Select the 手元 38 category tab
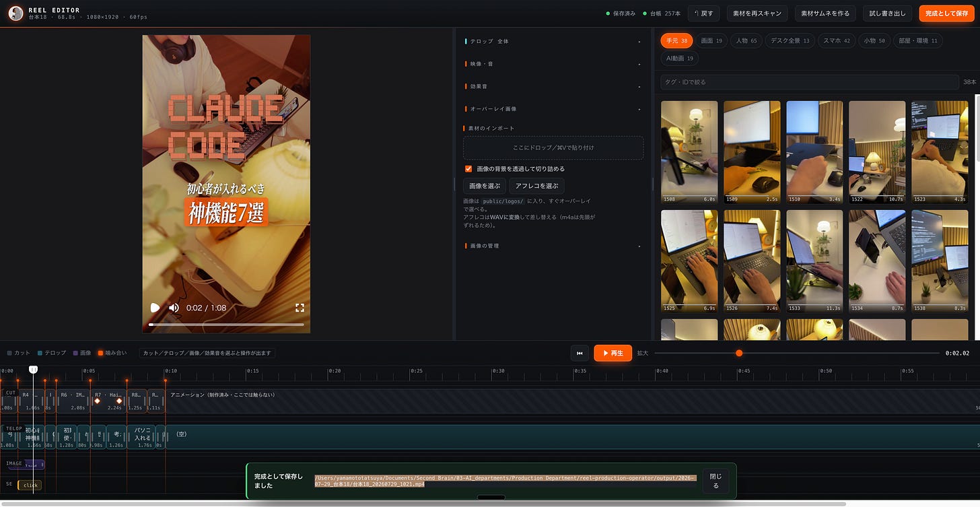The height and width of the screenshot is (507, 980). [x=676, y=41]
